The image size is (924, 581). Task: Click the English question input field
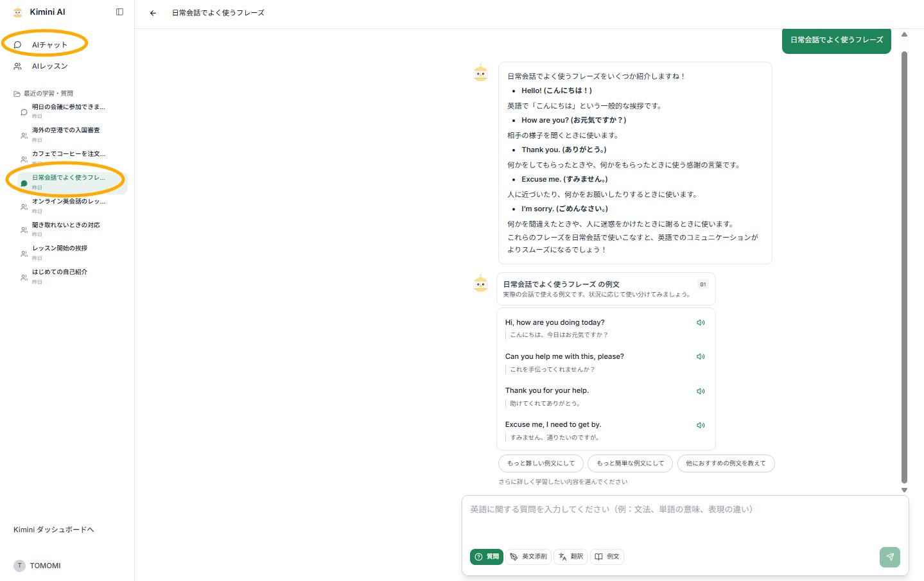point(684,520)
